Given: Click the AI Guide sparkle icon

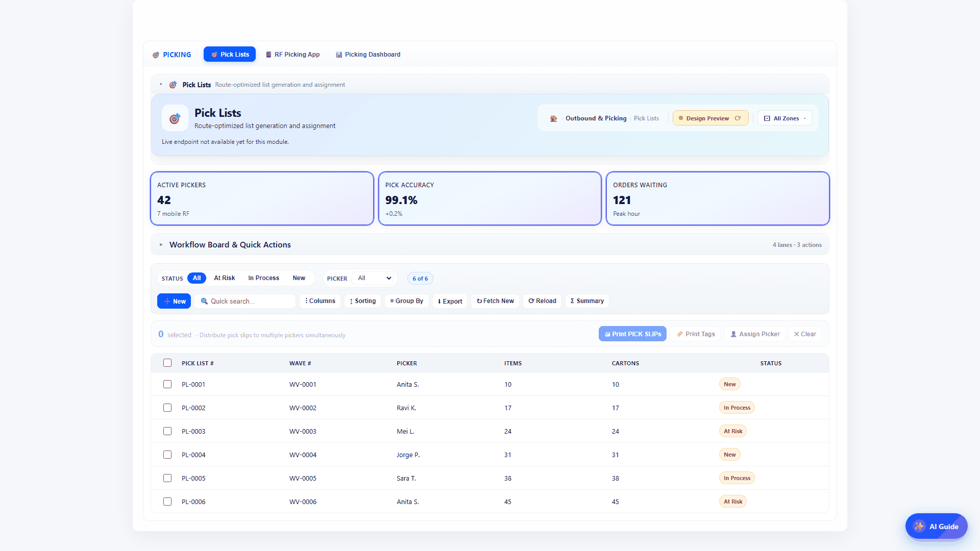Looking at the screenshot, I should coord(919,527).
